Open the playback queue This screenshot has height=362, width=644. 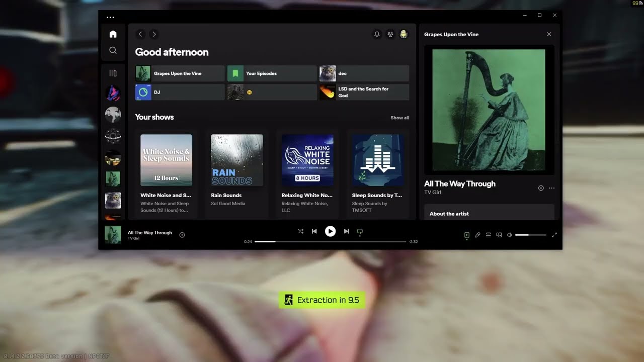(488, 235)
